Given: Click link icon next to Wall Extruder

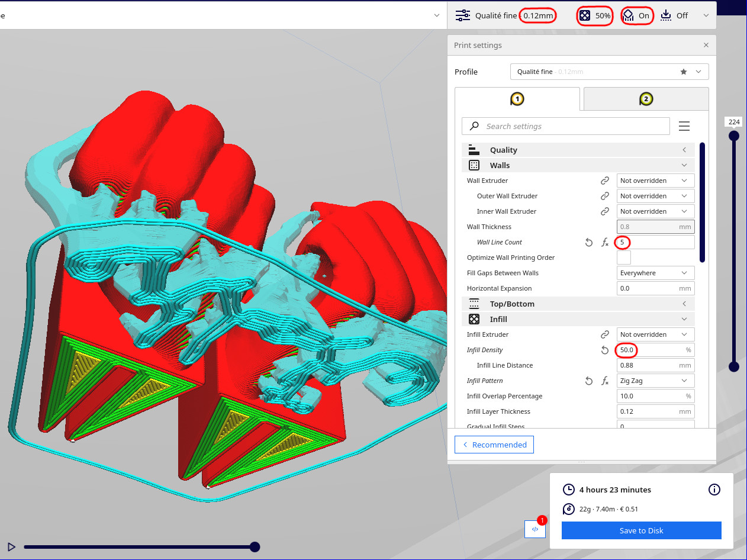Looking at the screenshot, I should click(x=605, y=181).
